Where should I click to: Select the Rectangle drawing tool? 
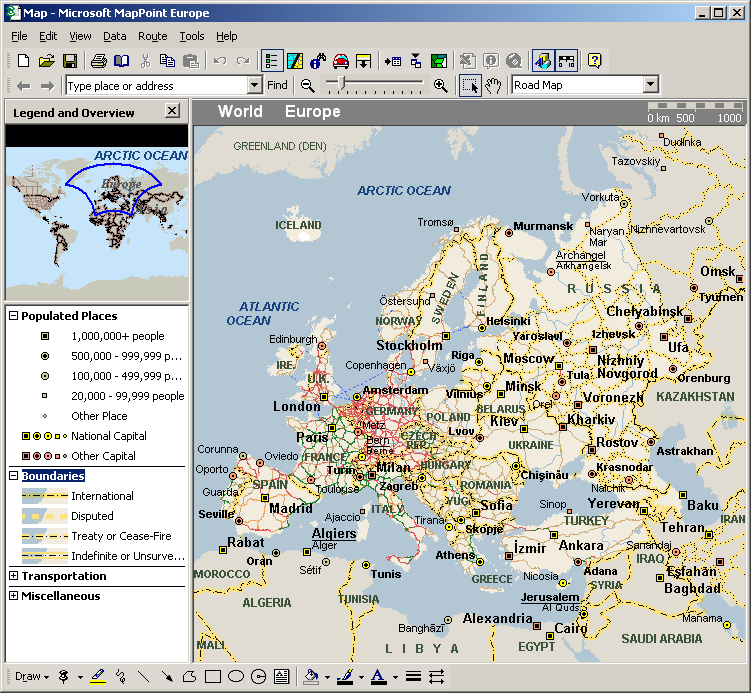(x=213, y=676)
